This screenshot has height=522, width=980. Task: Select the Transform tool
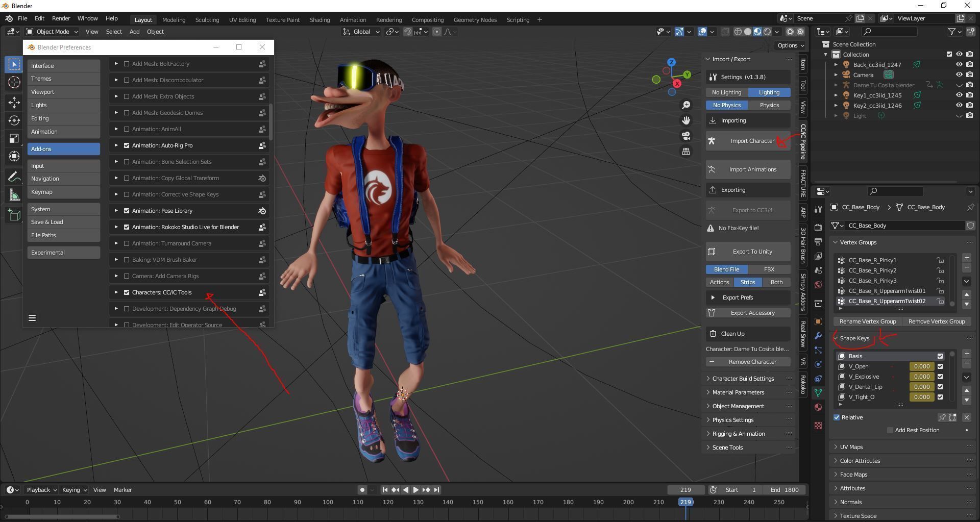(x=14, y=156)
